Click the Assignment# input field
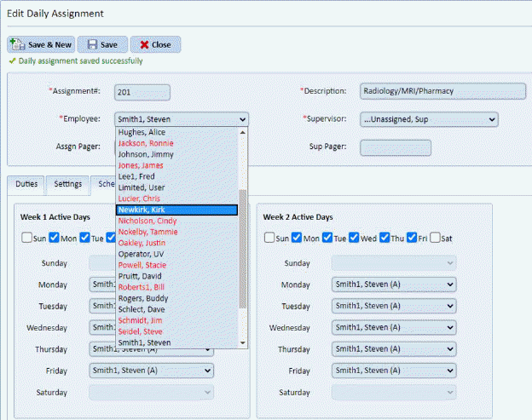Screen dimensions: 532x420 (142, 92)
